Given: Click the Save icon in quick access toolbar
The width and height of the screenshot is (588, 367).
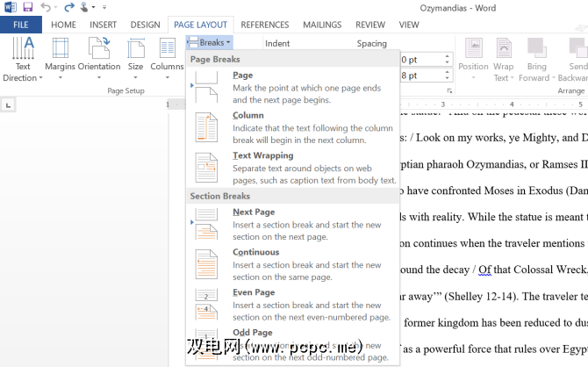Looking at the screenshot, I should click(27, 7).
